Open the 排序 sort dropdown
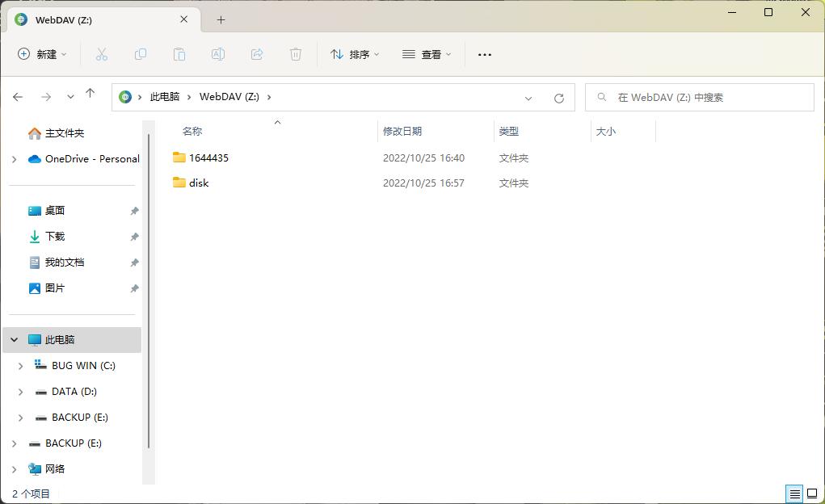This screenshot has height=504, width=825. (354, 54)
